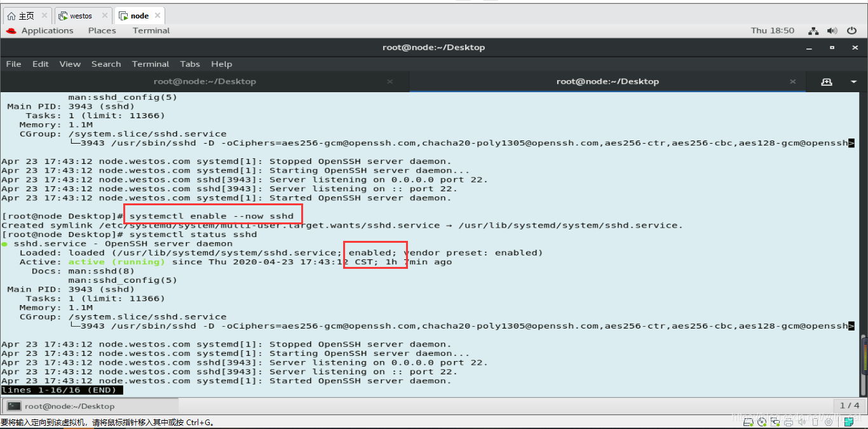Click the volume speaker icon in top bar
This screenshot has width=868, height=429.
point(832,31)
